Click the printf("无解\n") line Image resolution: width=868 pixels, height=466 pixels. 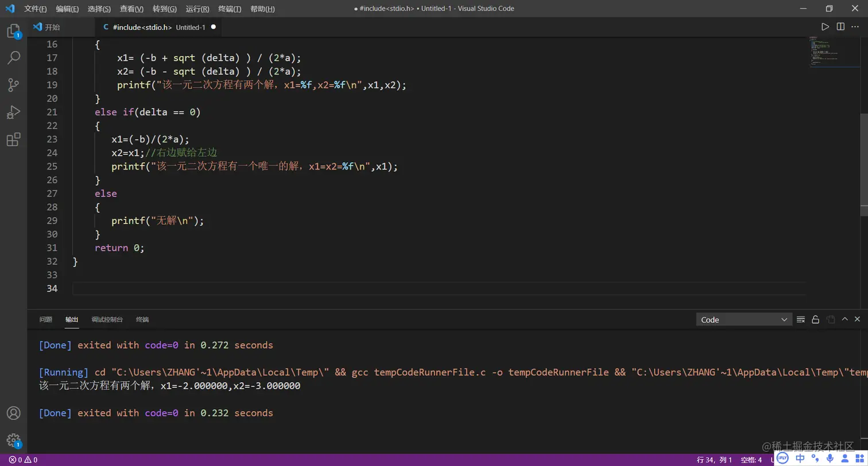[158, 221]
